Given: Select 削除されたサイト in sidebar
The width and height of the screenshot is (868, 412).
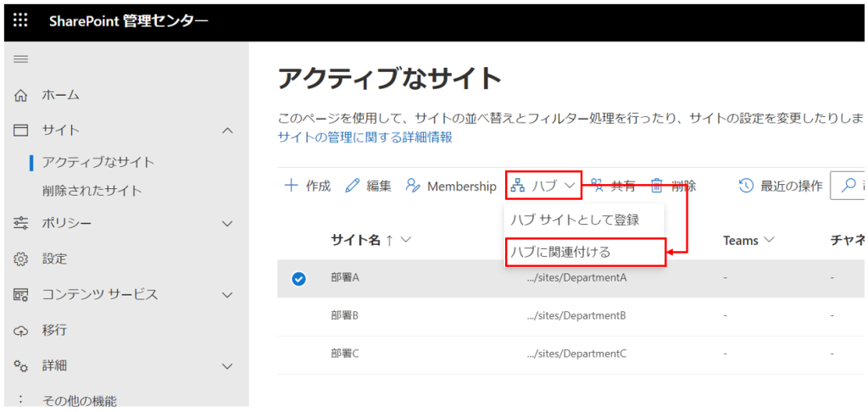Looking at the screenshot, I should pyautogui.click(x=92, y=191).
